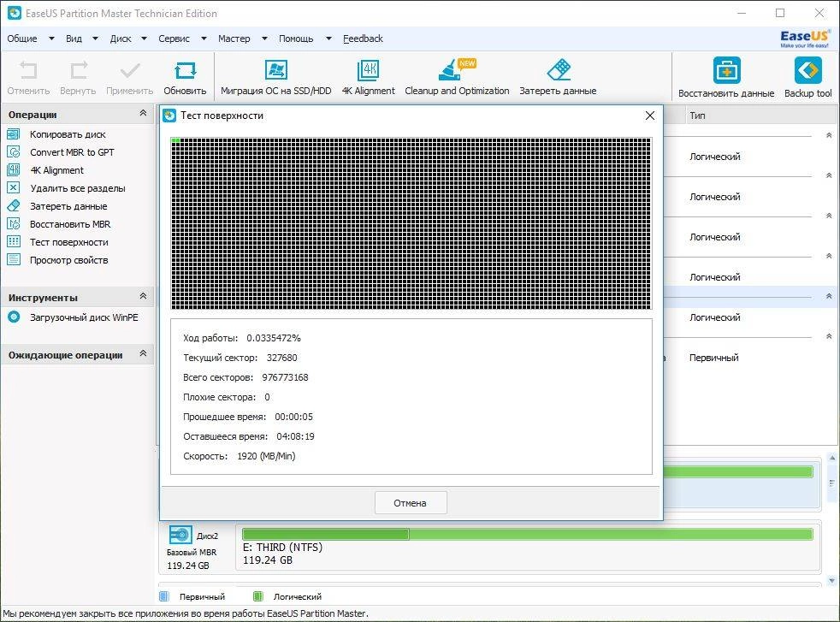840x622 pixels.
Task: Click the first green scanned sector block
Action: tap(174, 140)
